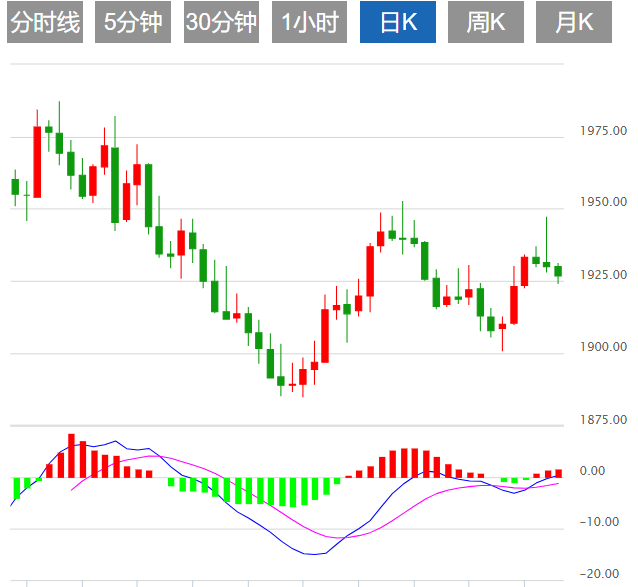
Task: Click the 0.00 MACD axis label
Action: pyautogui.click(x=592, y=471)
